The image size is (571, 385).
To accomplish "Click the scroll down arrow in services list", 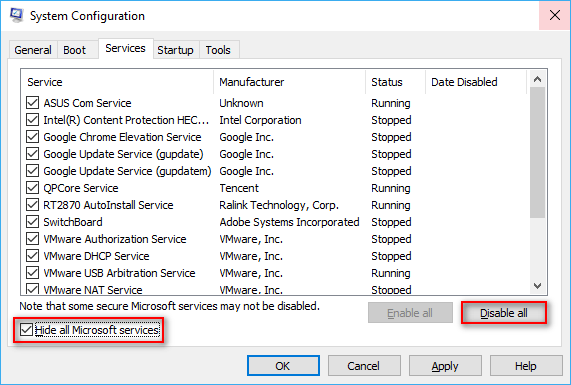I will point(537,286).
